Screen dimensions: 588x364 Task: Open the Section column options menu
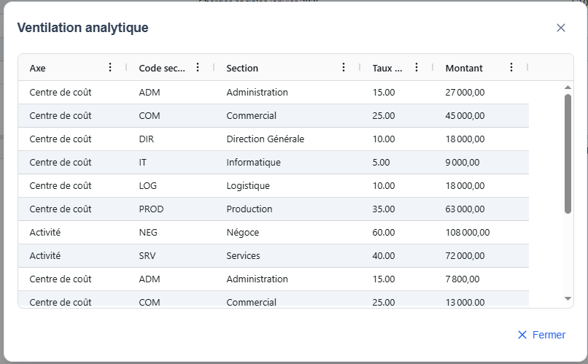[344, 67]
